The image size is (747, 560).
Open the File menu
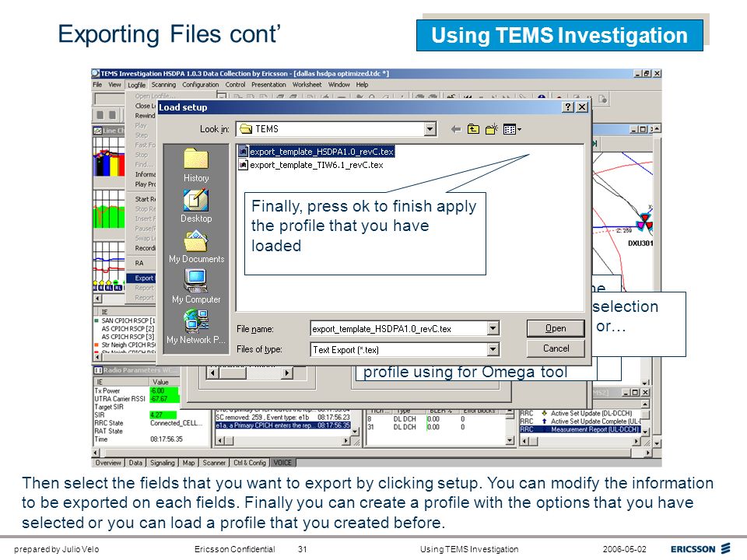tap(97, 85)
